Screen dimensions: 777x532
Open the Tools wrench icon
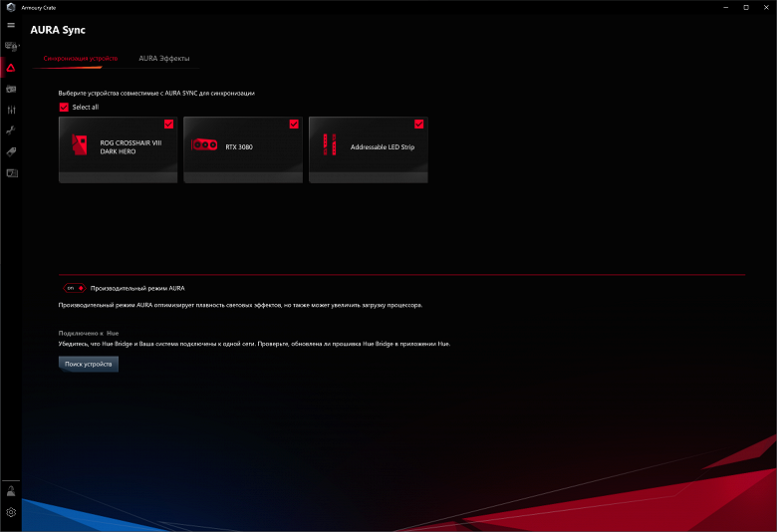[x=11, y=131]
